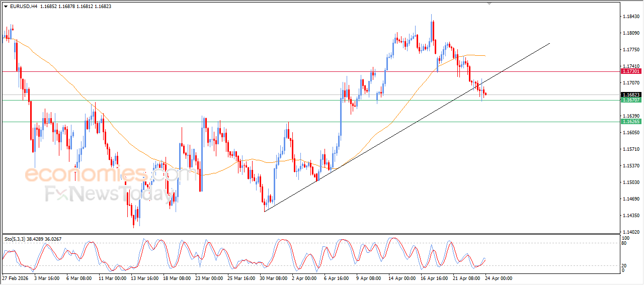Click the 1.17070 price axis label
Screen dimensions: 644x285
pos(631,83)
